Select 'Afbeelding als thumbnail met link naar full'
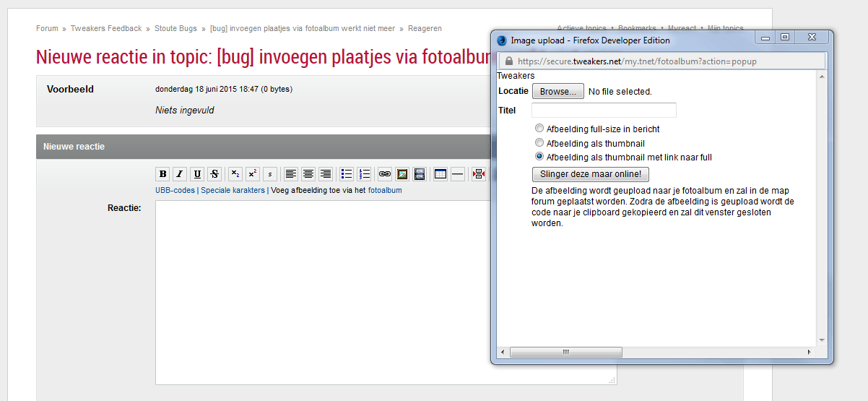This screenshot has height=401, width=868. pyautogui.click(x=539, y=157)
